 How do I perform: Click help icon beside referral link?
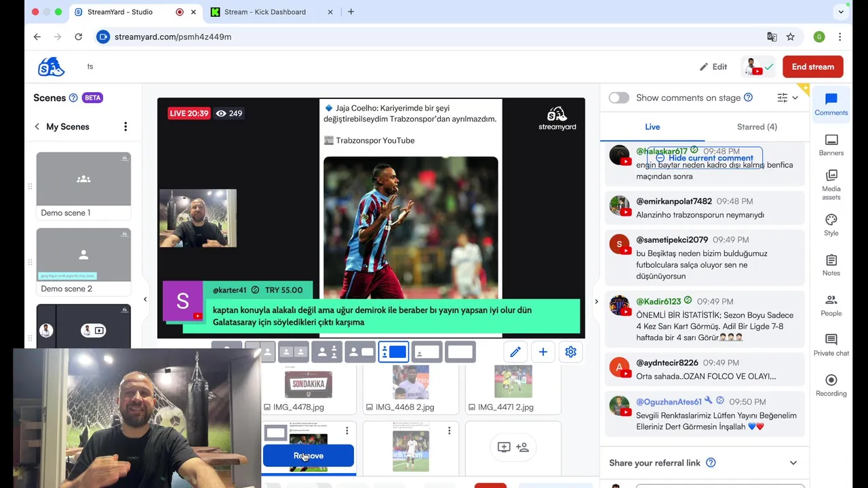click(x=711, y=463)
